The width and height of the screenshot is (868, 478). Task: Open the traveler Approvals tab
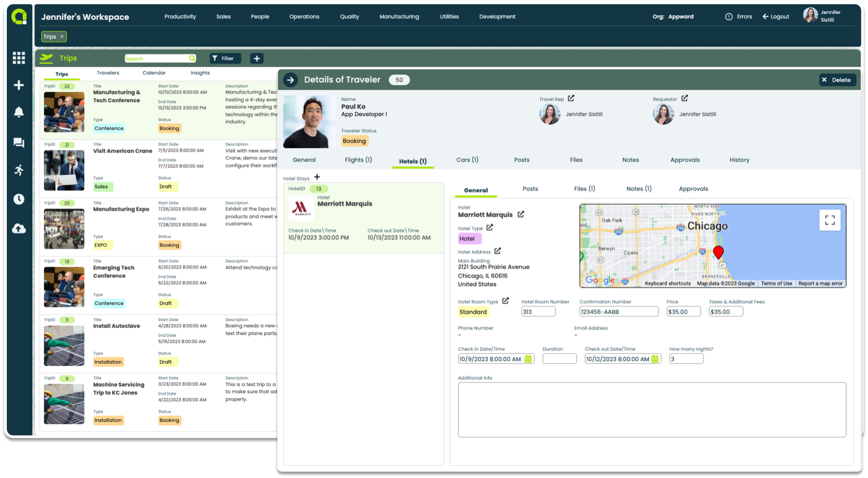[x=685, y=160]
